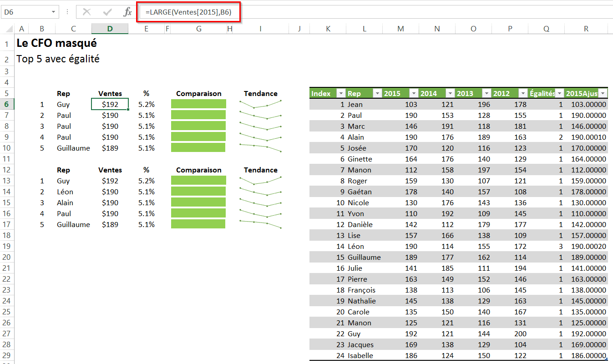This screenshot has height=364, width=613.
Task: Click the green comparison bar for Guy in row 6
Action: tap(198, 104)
